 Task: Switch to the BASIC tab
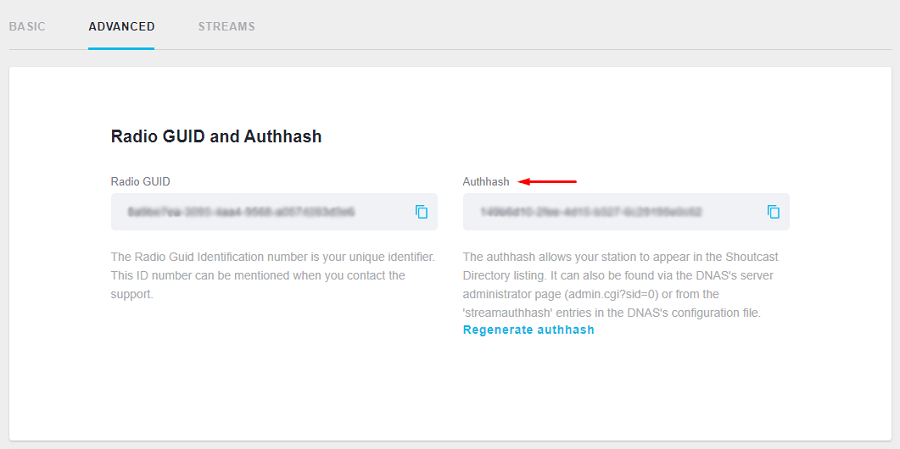[28, 26]
